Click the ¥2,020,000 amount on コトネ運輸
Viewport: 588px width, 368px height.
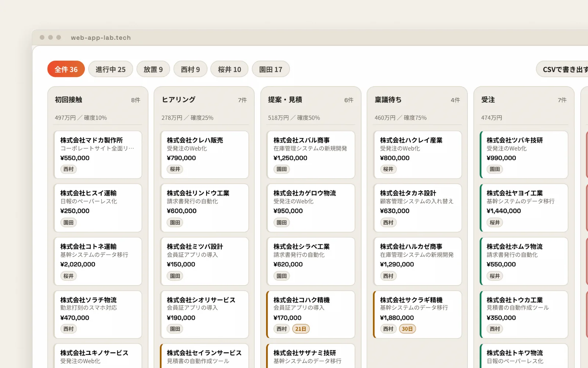point(78,264)
